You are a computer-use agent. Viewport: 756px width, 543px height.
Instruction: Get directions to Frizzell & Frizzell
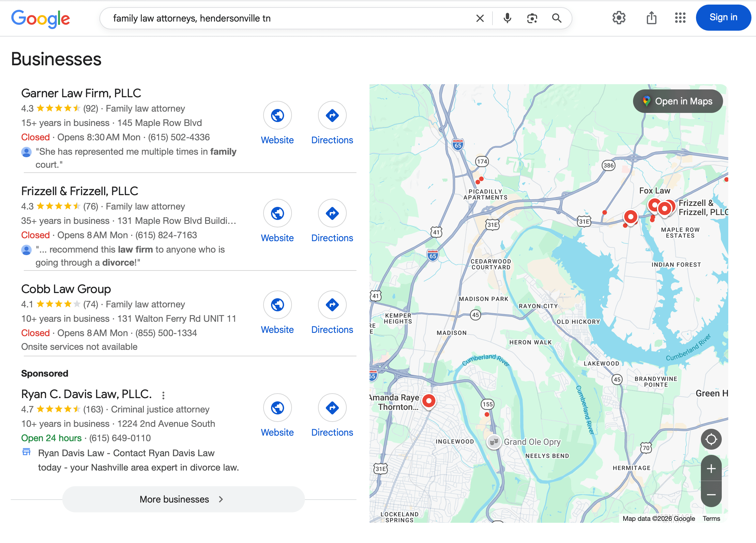[332, 213]
